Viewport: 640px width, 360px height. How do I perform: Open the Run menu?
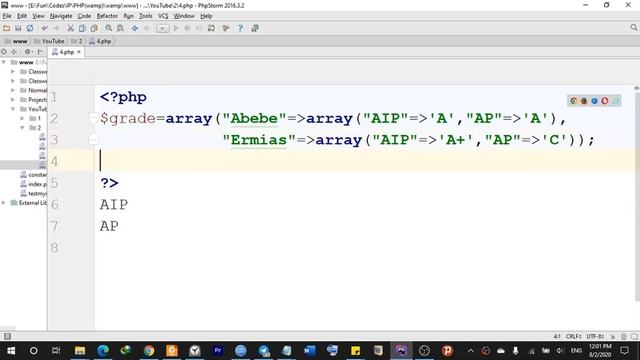tap(129, 16)
